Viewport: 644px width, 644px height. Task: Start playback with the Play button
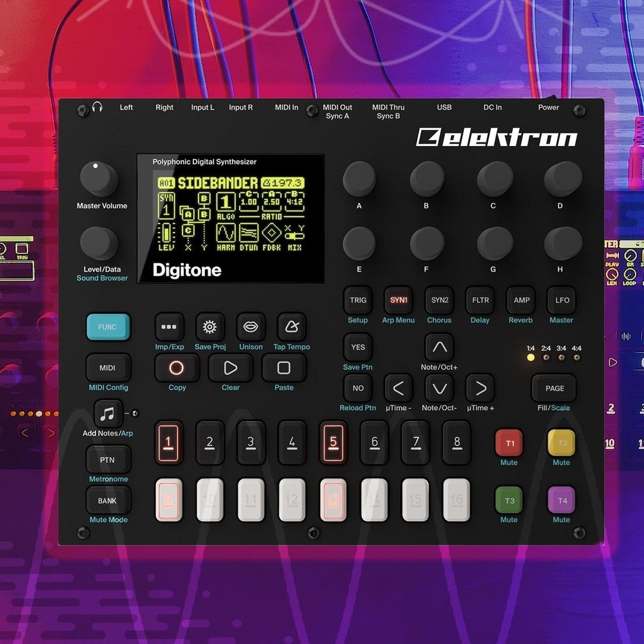click(x=231, y=368)
